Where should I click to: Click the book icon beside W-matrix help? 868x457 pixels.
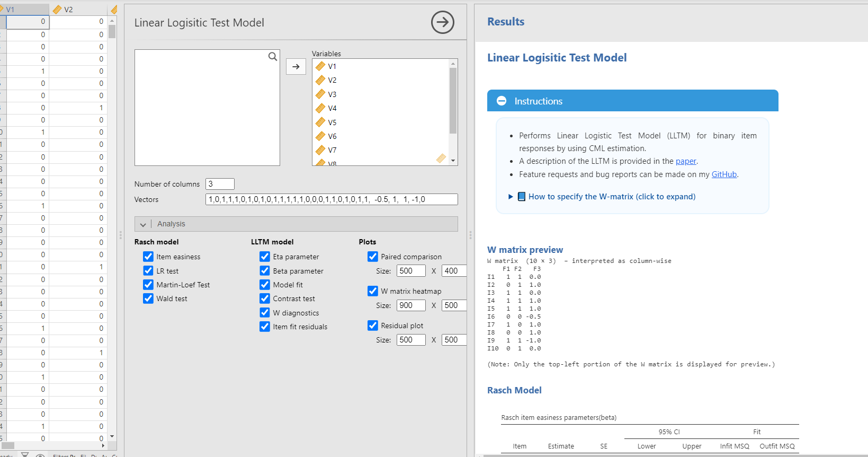pyautogui.click(x=522, y=197)
